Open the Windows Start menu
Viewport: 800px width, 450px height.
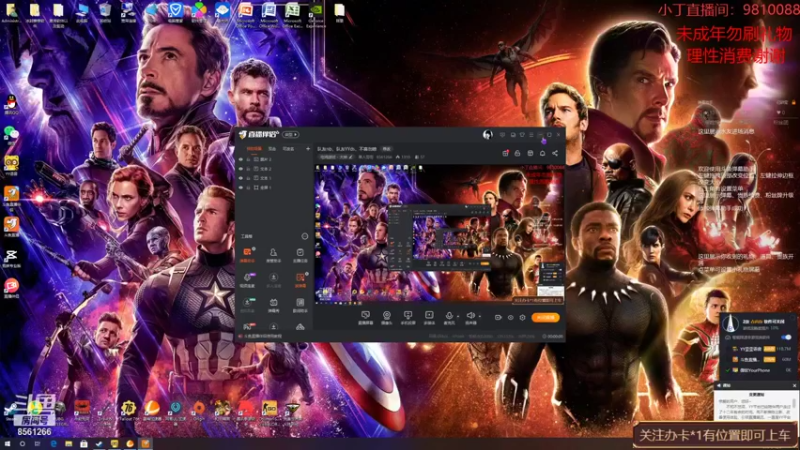point(7,444)
